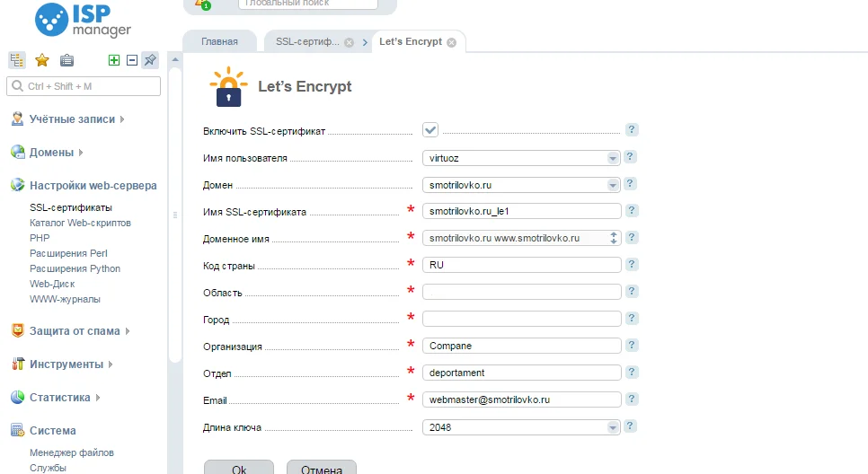The image size is (868, 474).
Task: Open help for Имя SSL-сертификата field
Action: pos(632,211)
